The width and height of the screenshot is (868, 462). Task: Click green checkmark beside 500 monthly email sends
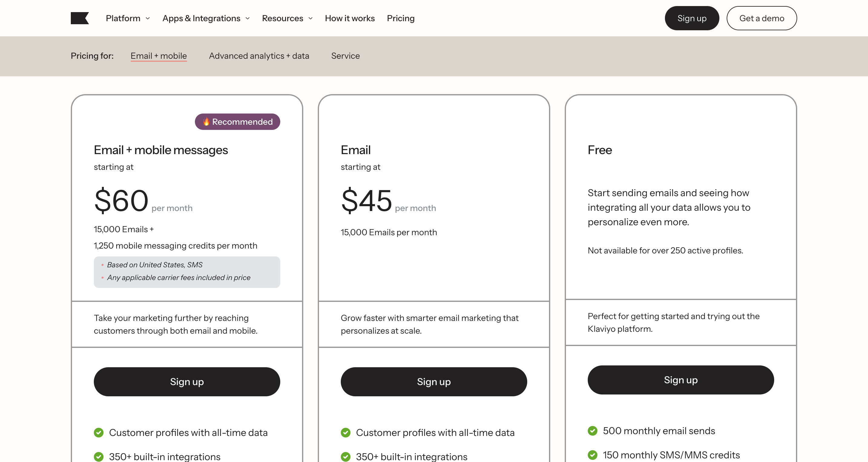[592, 431]
